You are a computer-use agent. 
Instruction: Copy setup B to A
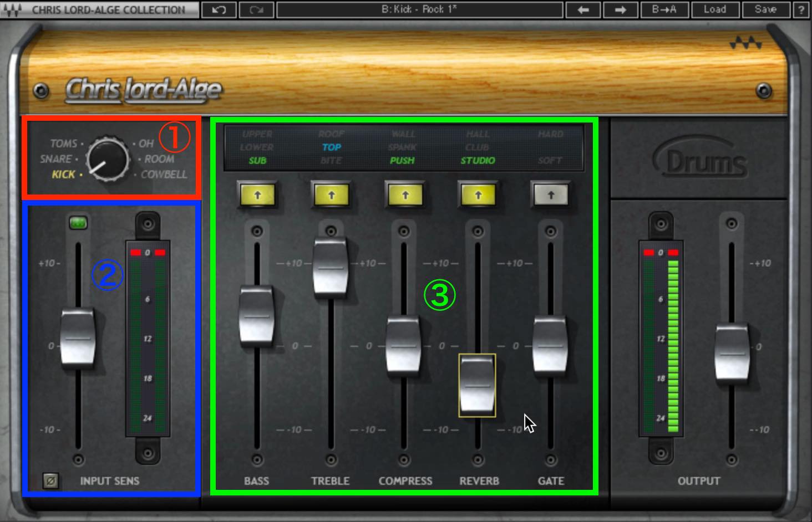coord(664,10)
